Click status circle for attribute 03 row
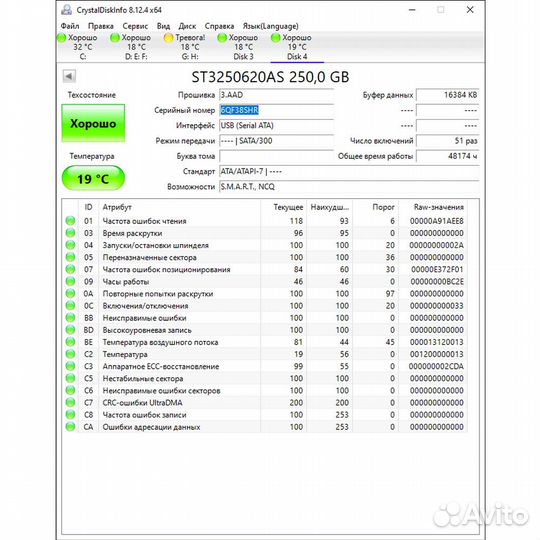The image size is (540, 540). click(x=70, y=233)
